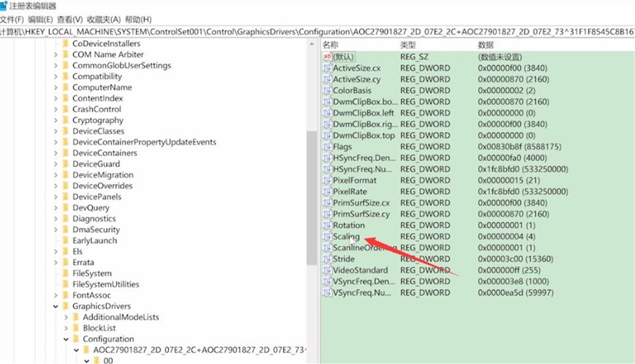Select the Errata tree key
Screen dimensions: 635x364
83,262
